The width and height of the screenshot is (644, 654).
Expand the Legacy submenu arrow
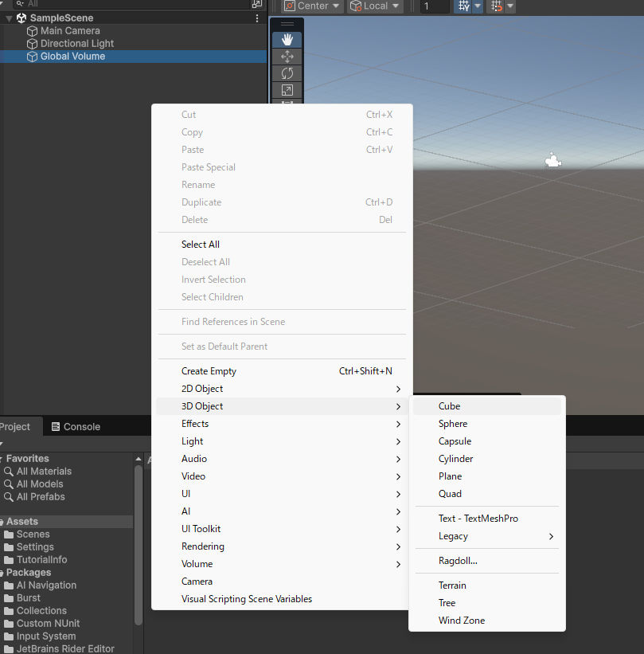pyautogui.click(x=550, y=537)
